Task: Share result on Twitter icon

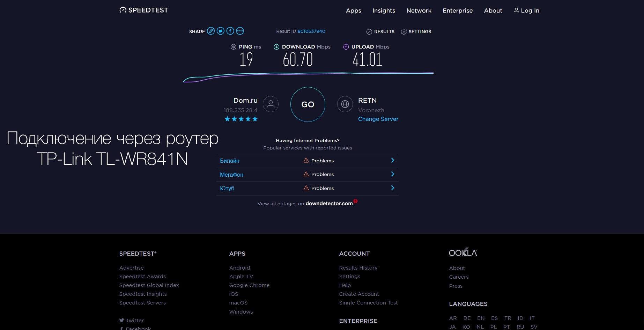Action: (x=221, y=31)
